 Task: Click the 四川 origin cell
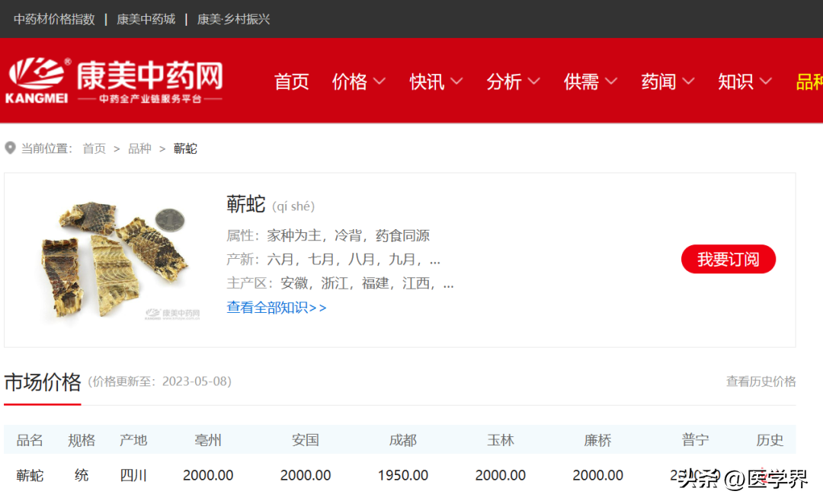[x=133, y=476]
